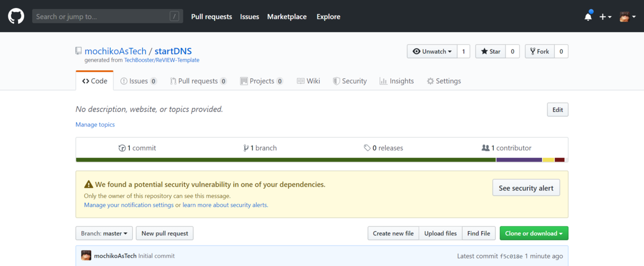Screen dimensions: 644x266
Task: View the 1 contributor page
Action: (x=507, y=148)
